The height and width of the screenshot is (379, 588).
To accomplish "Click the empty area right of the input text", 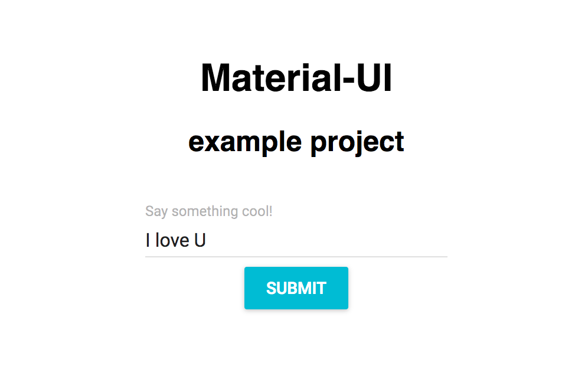I will (x=354, y=240).
